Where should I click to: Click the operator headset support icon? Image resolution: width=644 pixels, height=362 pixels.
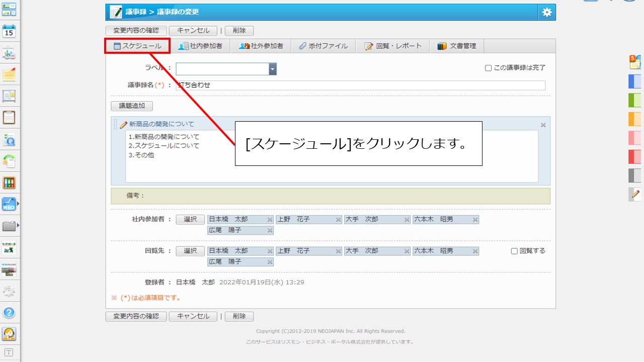pos(9,333)
